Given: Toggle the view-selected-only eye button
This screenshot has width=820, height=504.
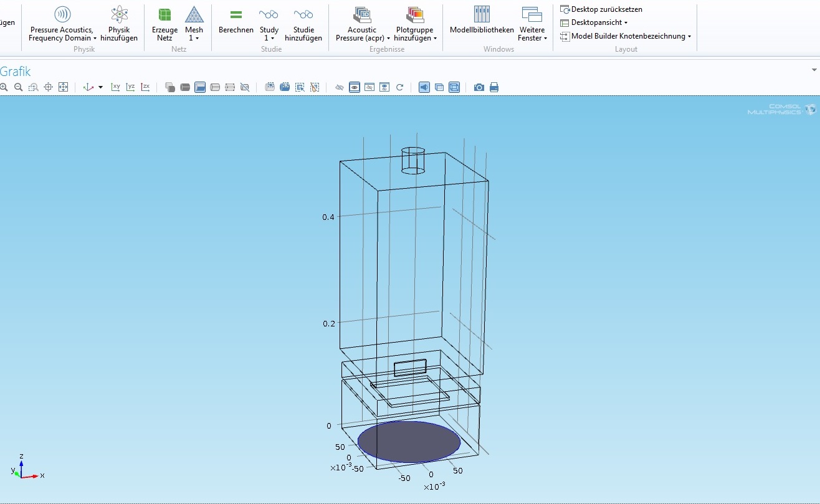Looking at the screenshot, I should coord(355,87).
